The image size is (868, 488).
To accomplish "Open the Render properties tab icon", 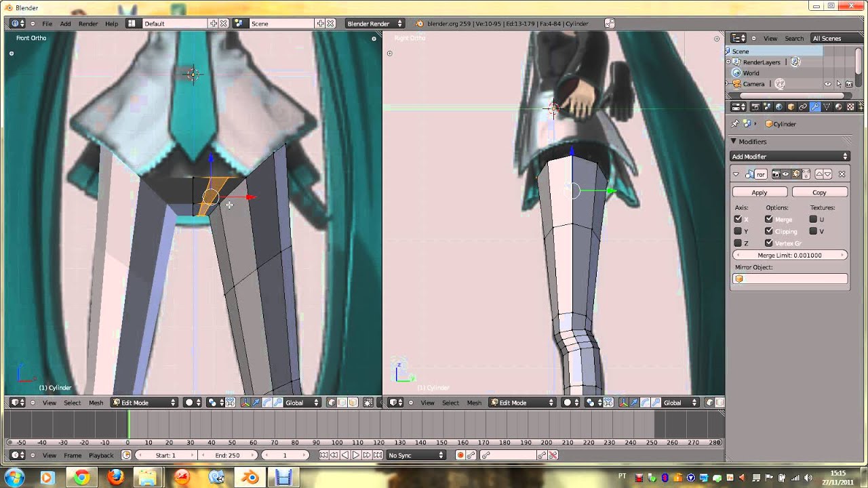I will (755, 107).
